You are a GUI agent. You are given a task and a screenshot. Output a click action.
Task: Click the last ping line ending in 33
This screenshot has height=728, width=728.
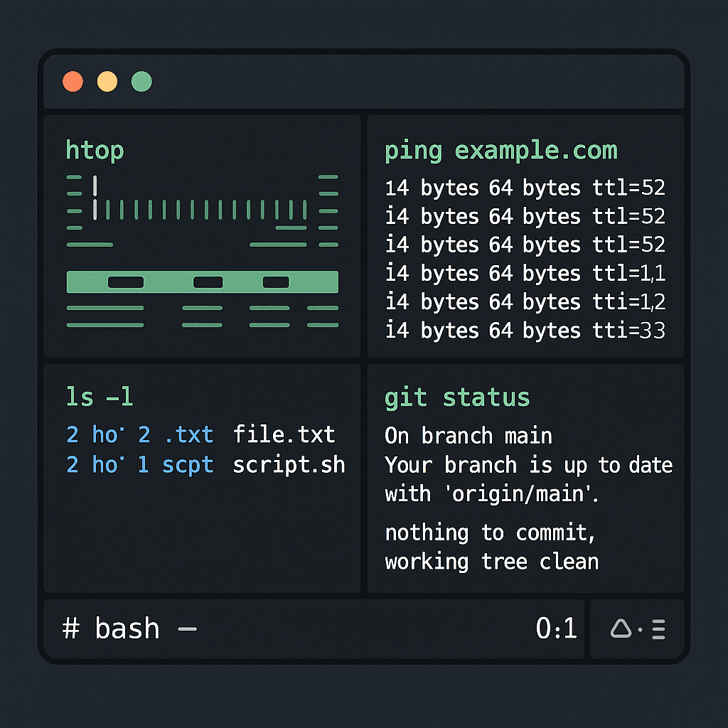[525, 330]
